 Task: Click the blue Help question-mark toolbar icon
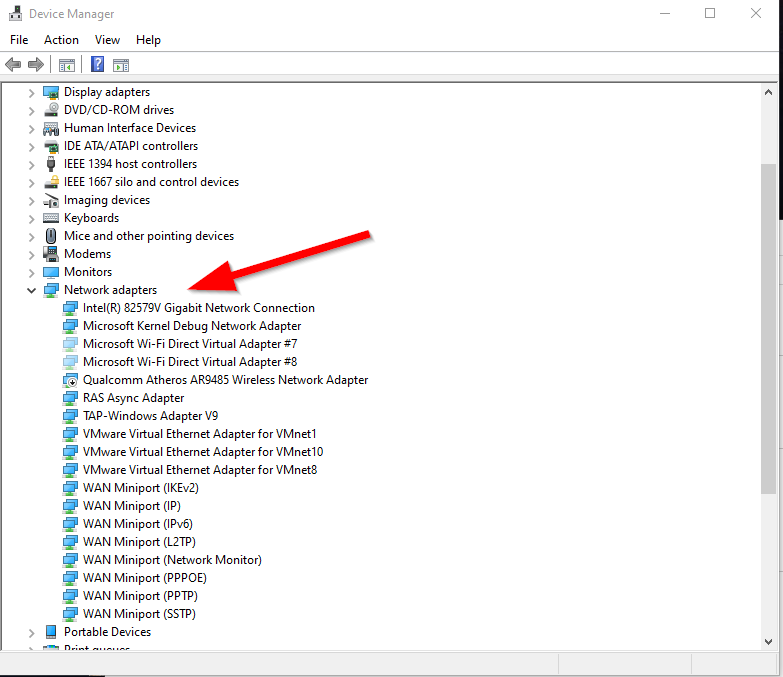coord(97,64)
